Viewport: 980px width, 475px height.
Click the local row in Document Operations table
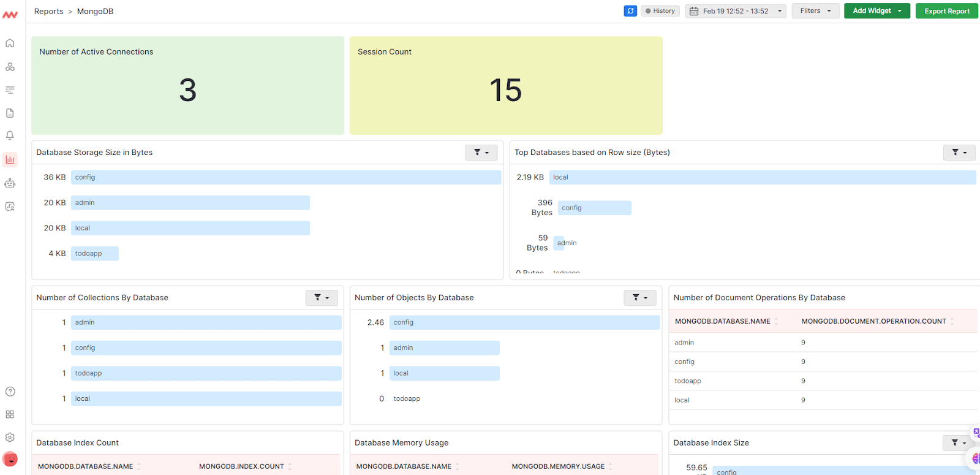point(823,400)
